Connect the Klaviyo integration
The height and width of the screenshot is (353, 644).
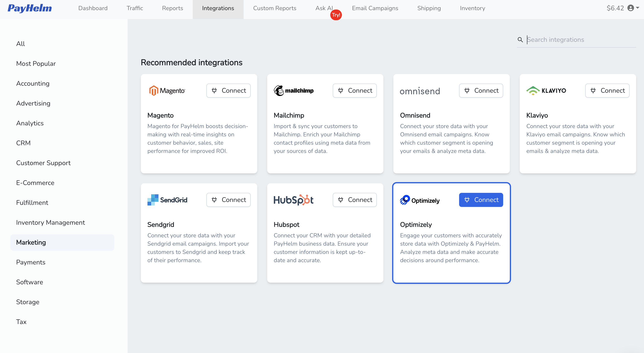point(607,90)
